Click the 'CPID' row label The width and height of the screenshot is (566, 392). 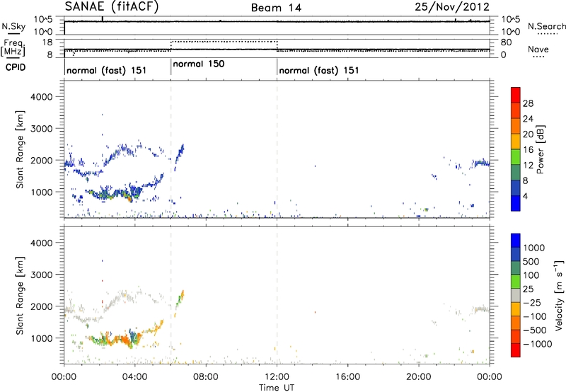tap(16, 67)
